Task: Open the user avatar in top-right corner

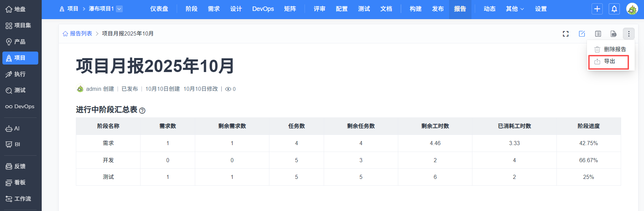Action: pyautogui.click(x=632, y=9)
